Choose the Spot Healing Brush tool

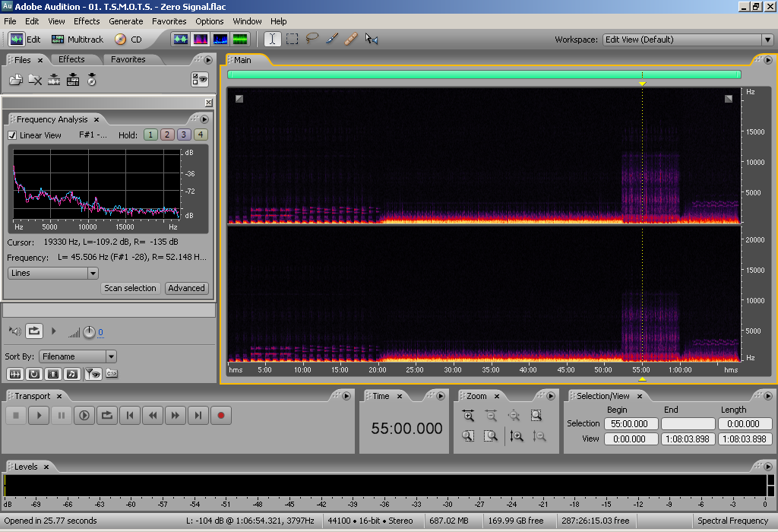click(x=351, y=39)
